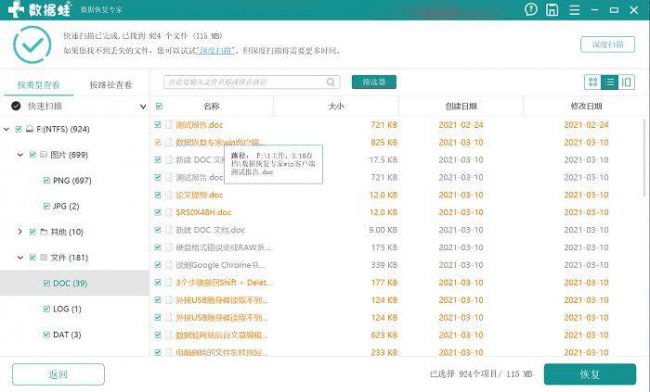Switch to 按路径查看 tab
The image size is (650, 392).
coord(111,85)
